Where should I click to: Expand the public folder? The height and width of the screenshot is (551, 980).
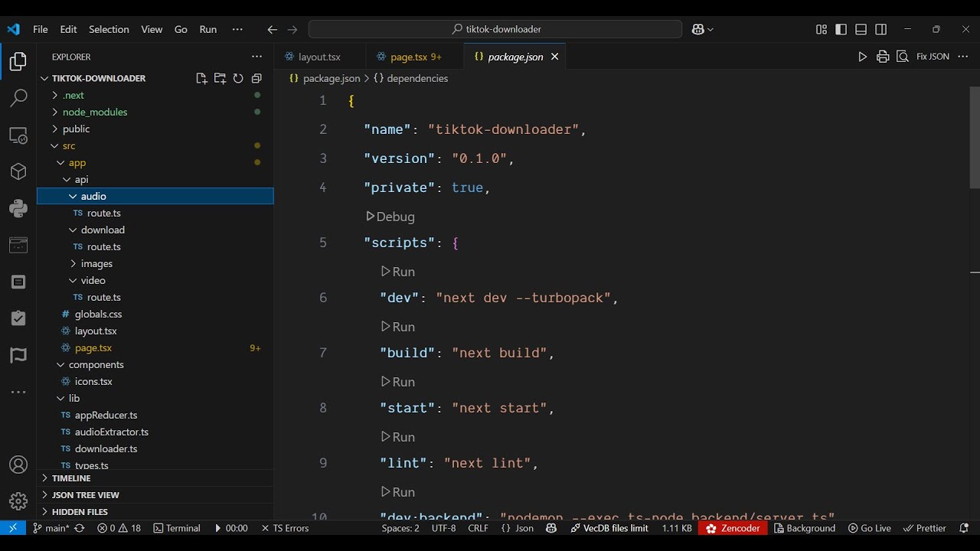[54, 129]
